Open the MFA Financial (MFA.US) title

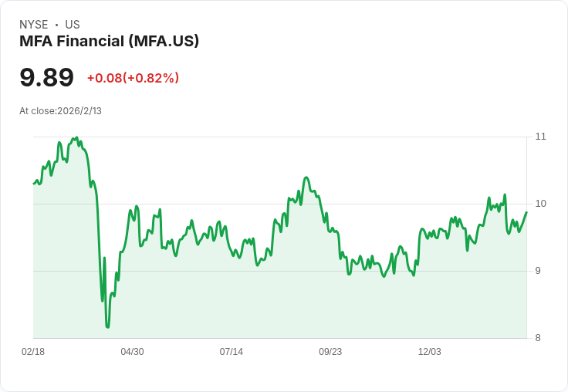click(109, 41)
